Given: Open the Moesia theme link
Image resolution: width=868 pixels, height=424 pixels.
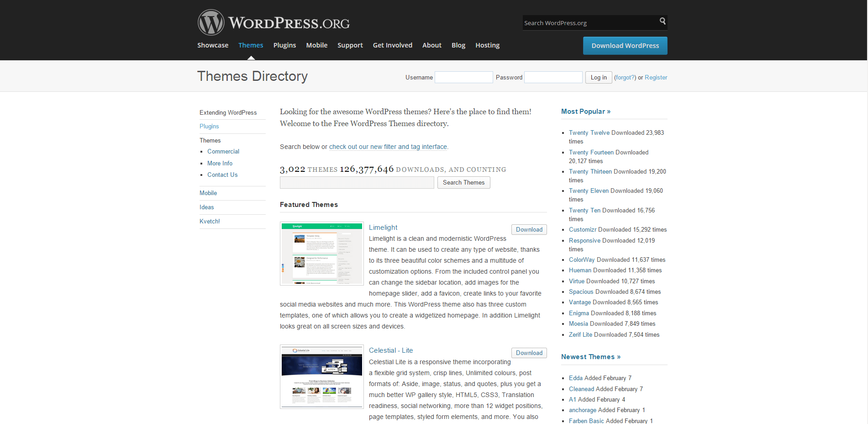Looking at the screenshot, I should click(579, 324).
